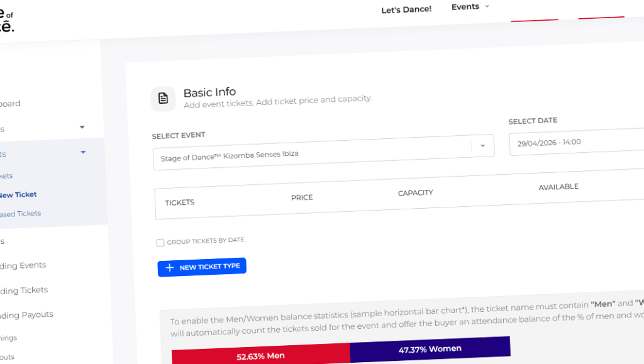Open the Events menu in header
Viewport: 644px width, 364px height.
(x=465, y=7)
